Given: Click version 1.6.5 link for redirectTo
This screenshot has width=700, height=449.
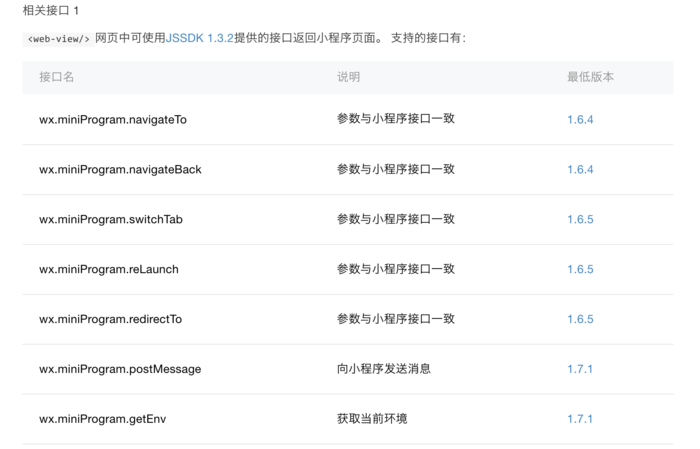Looking at the screenshot, I should [580, 320].
